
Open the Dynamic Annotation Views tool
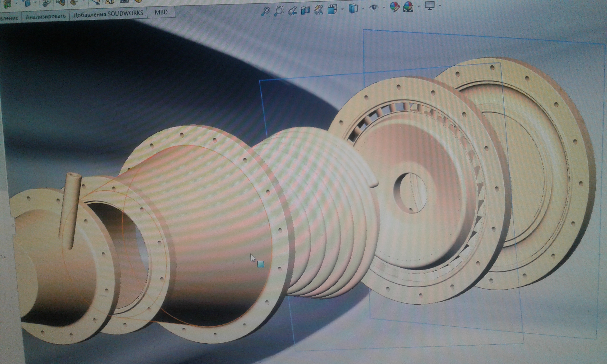point(319,10)
